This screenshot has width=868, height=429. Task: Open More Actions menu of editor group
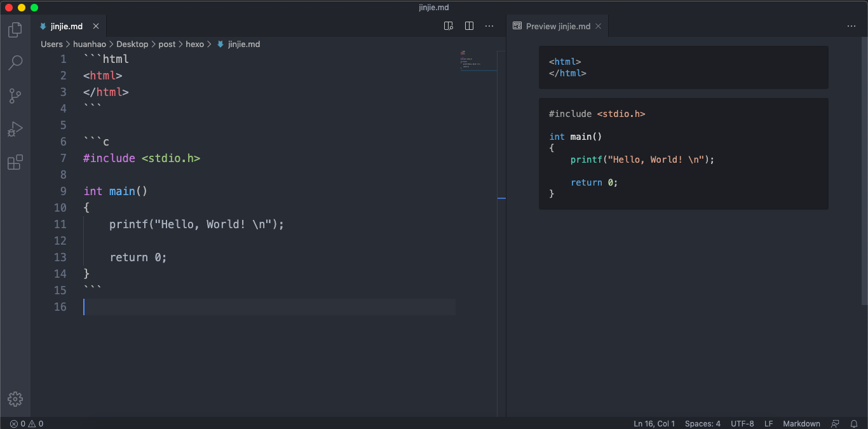tap(489, 26)
